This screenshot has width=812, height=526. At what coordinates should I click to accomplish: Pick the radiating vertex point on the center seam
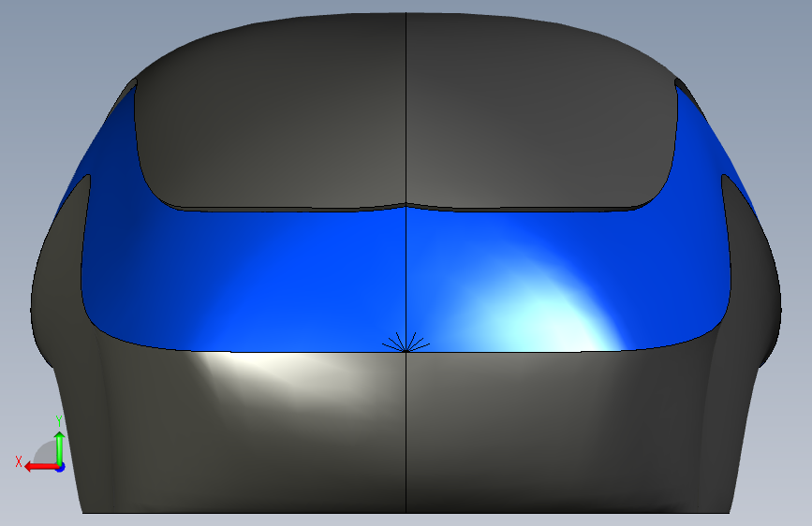pyautogui.click(x=406, y=350)
